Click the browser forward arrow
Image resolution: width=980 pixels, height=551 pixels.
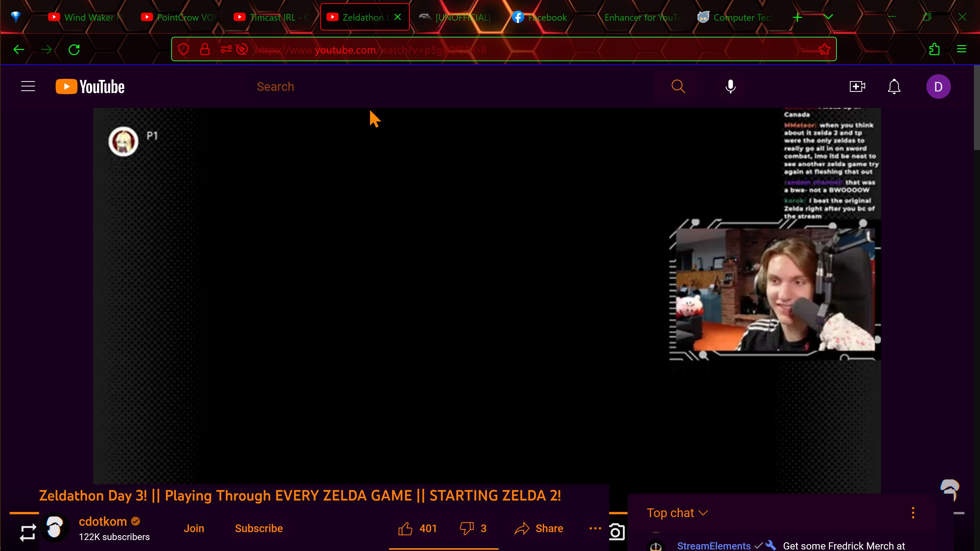(46, 49)
